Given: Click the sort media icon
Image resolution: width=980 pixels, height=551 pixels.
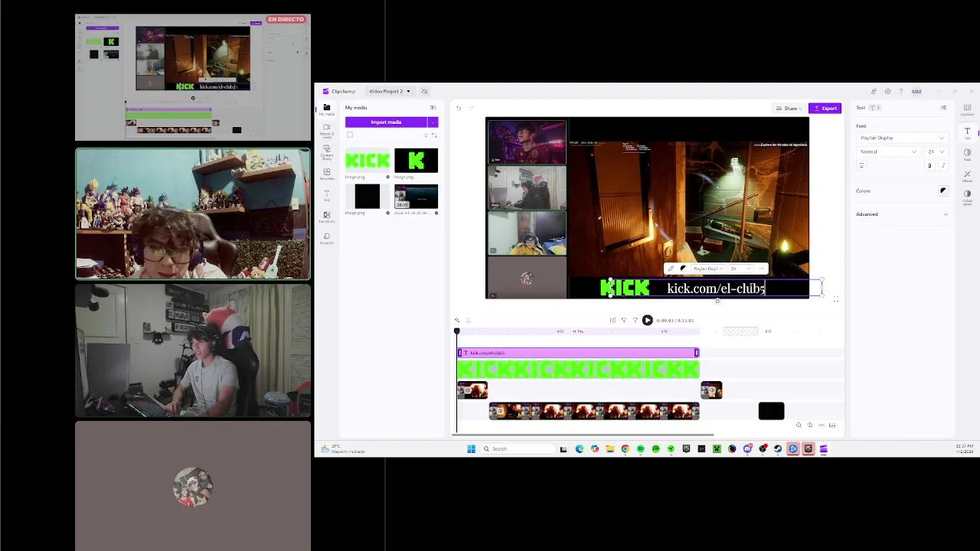Looking at the screenshot, I should point(434,135).
